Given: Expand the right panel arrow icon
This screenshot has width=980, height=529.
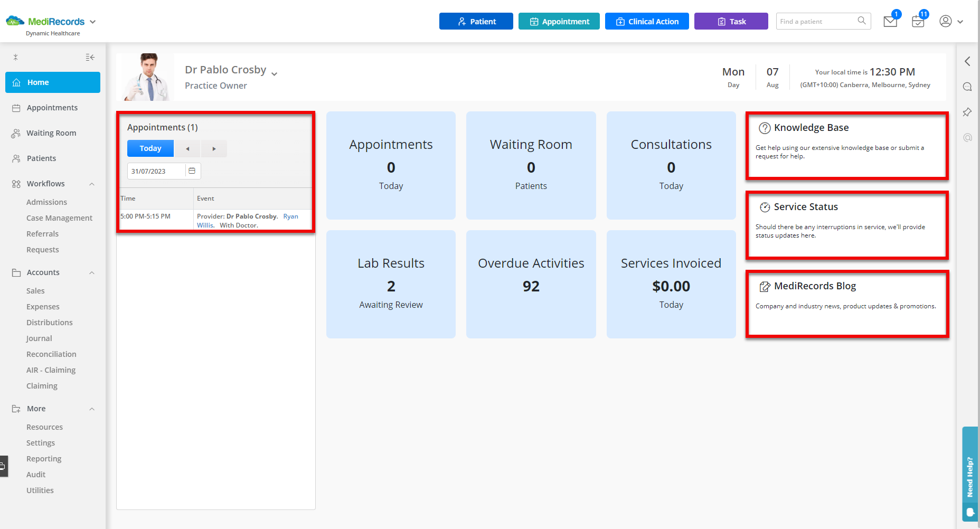Looking at the screenshot, I should pyautogui.click(x=967, y=61).
